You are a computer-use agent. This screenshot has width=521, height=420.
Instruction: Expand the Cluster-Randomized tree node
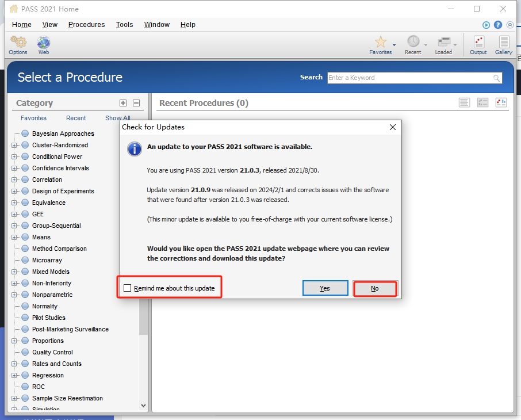14,146
